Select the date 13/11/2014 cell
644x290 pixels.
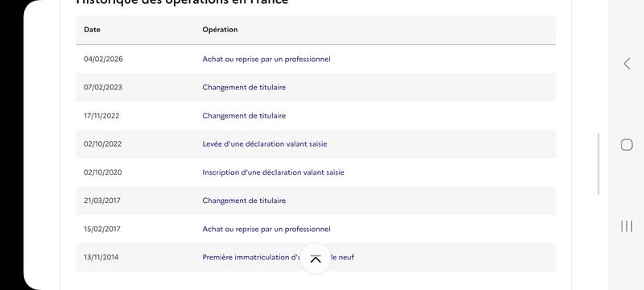pos(101,258)
